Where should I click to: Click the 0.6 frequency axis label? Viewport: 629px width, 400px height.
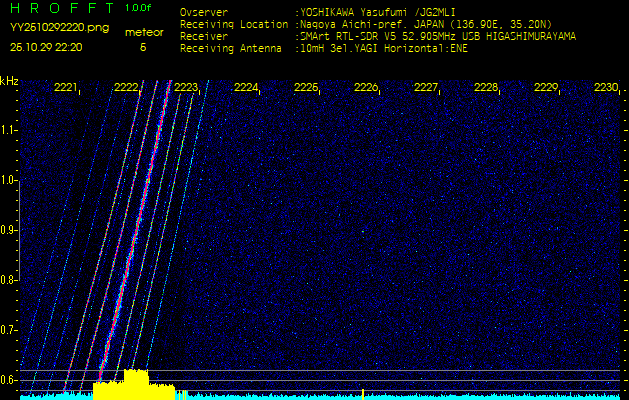[x=9, y=380]
